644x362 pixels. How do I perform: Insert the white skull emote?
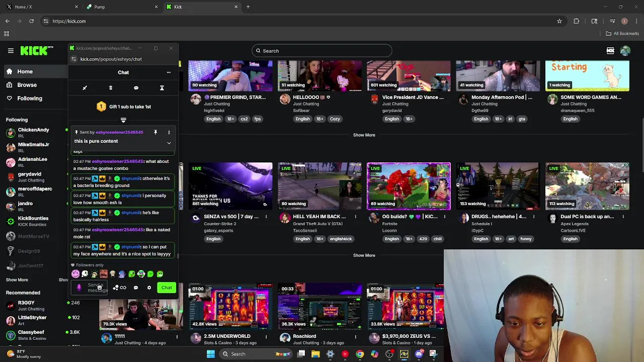pyautogui.click(x=85, y=274)
